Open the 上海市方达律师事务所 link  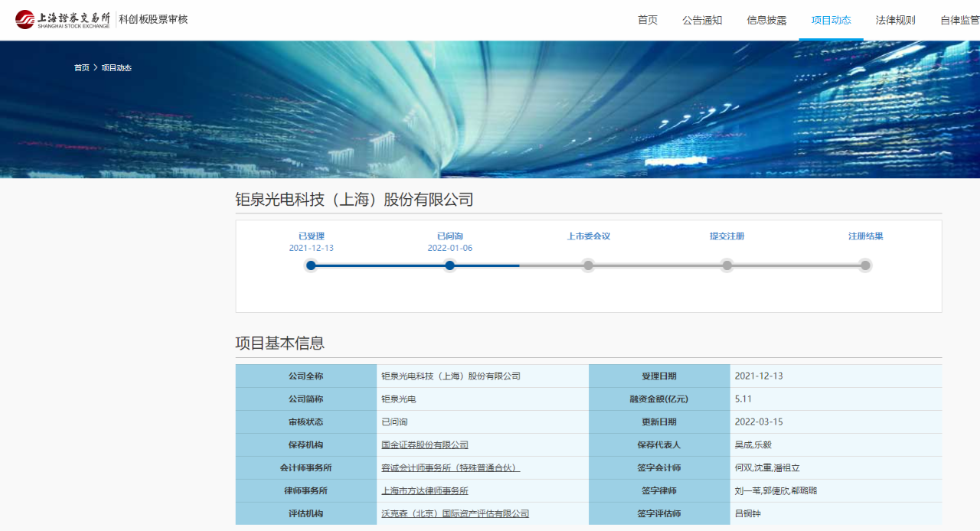425,490
